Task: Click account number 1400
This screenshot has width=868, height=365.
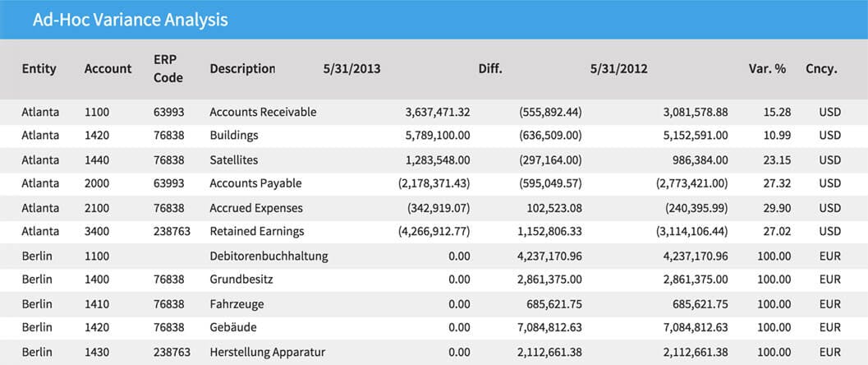Action: pos(97,280)
